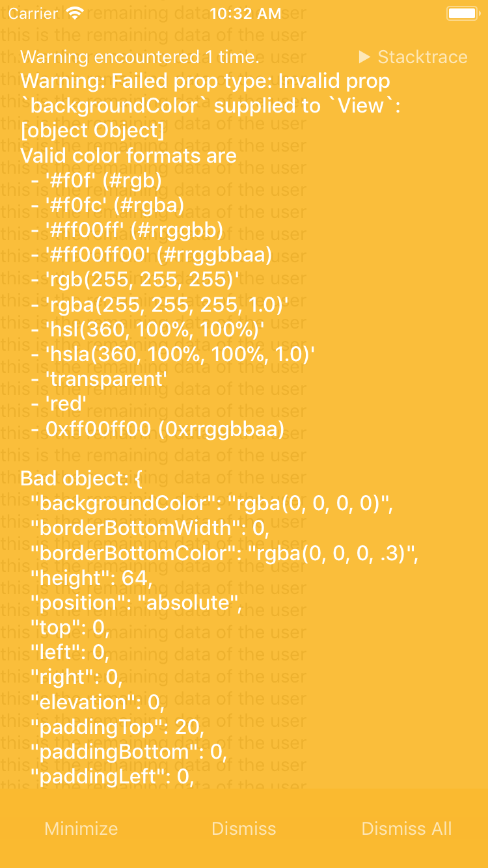The image size is (488, 868).
Task: Tap the battery icon in the status bar
Action: (463, 12)
